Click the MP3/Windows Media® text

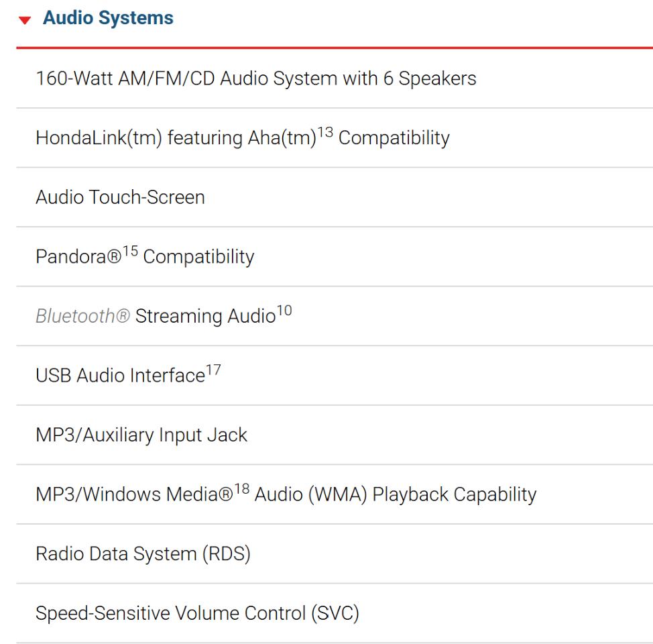point(135,494)
